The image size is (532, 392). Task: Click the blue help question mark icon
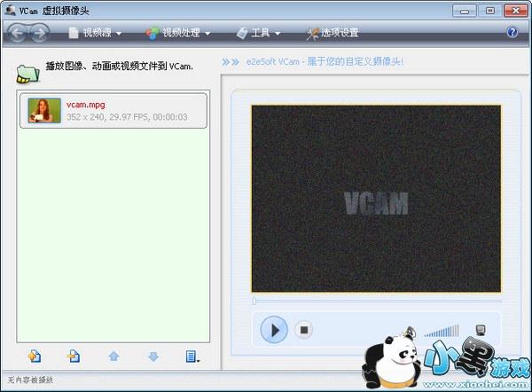point(512,32)
